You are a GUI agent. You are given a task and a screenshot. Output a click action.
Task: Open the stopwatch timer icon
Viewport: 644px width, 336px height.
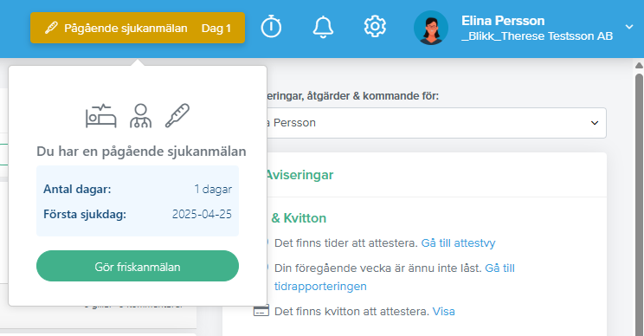271,27
